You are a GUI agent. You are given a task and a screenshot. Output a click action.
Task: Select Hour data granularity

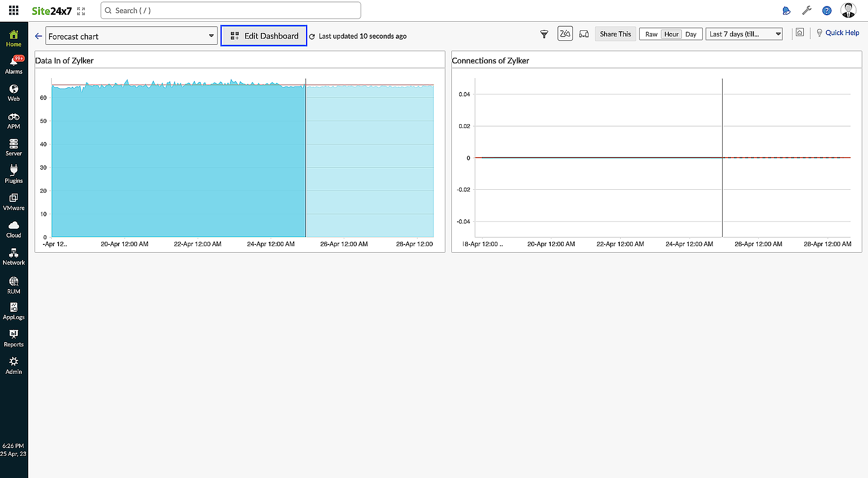(x=671, y=34)
